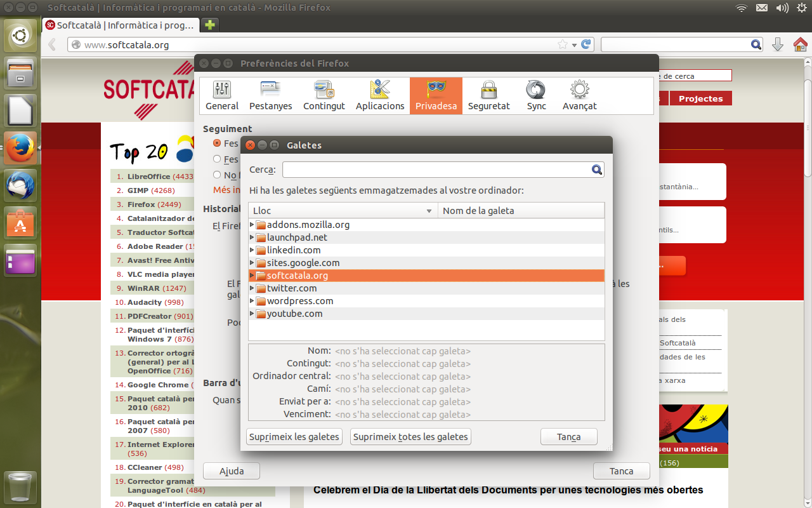Image resolution: width=812 pixels, height=508 pixels.
Task: Open the sound volume indicator
Action: coord(782,8)
